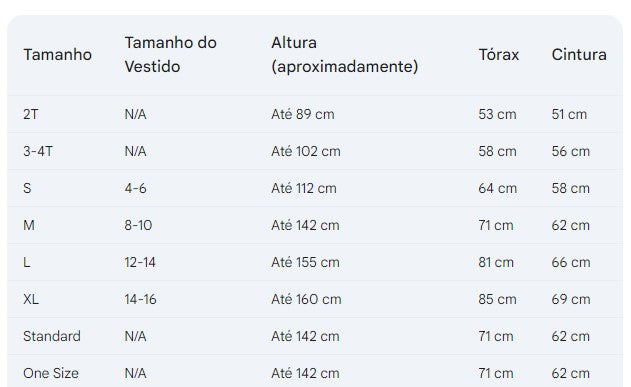The height and width of the screenshot is (387, 631).
Task: Select the 8-10 dress size cell
Action: click(138, 225)
